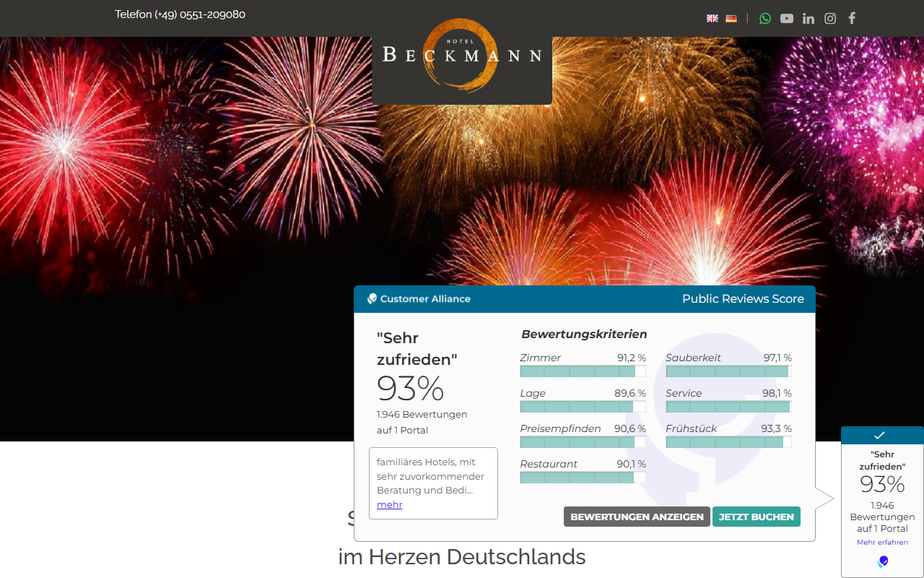Click the phone number (+49) 0551-209080
Viewport: 924px width, 578px height.
200,14
